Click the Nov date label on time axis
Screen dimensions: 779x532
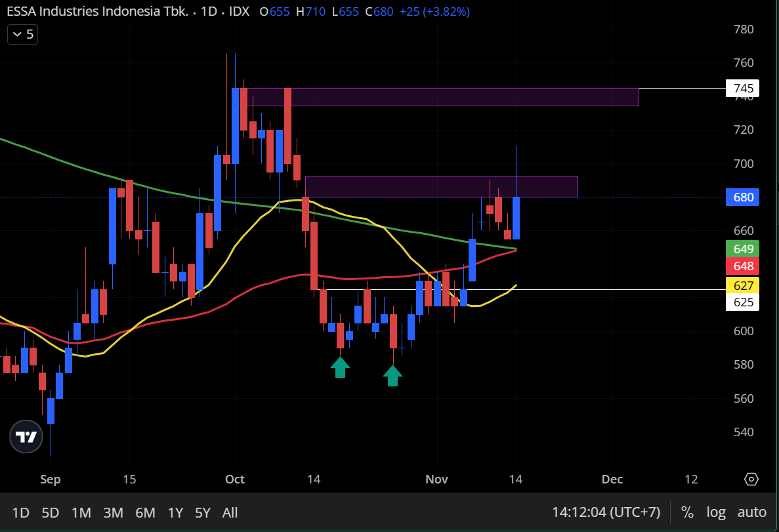tap(436, 480)
